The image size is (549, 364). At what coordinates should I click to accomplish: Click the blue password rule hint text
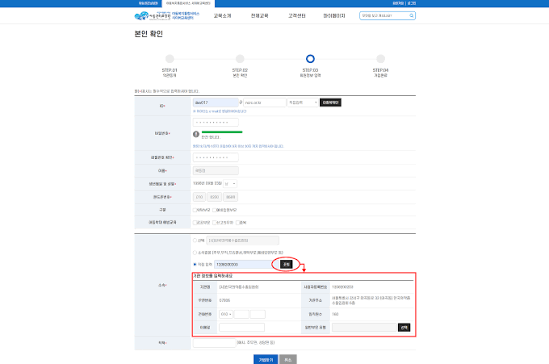point(238,146)
